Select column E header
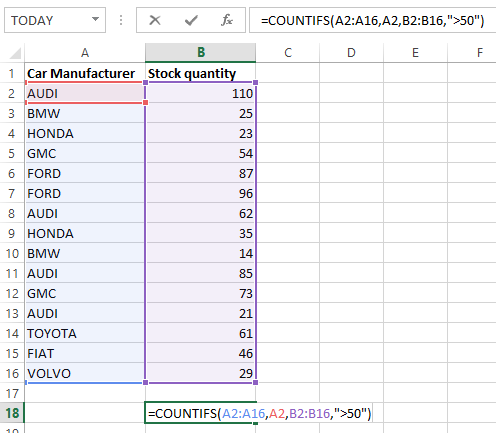The width and height of the screenshot is (496, 433). coord(415,53)
